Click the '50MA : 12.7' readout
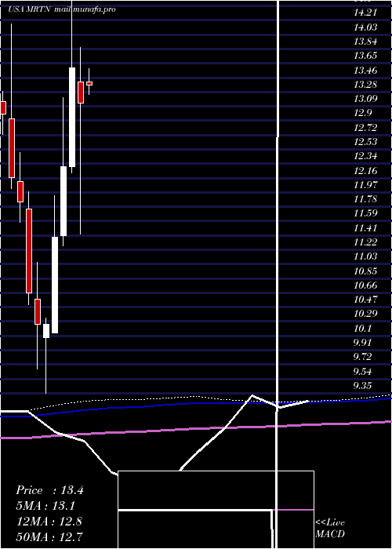Image resolution: width=392 pixels, height=549 pixels. [49, 536]
